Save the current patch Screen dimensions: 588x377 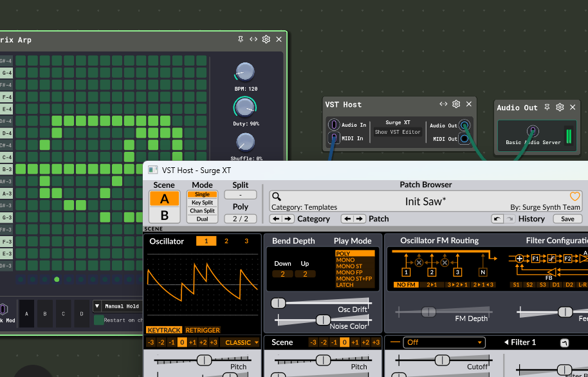[567, 219]
